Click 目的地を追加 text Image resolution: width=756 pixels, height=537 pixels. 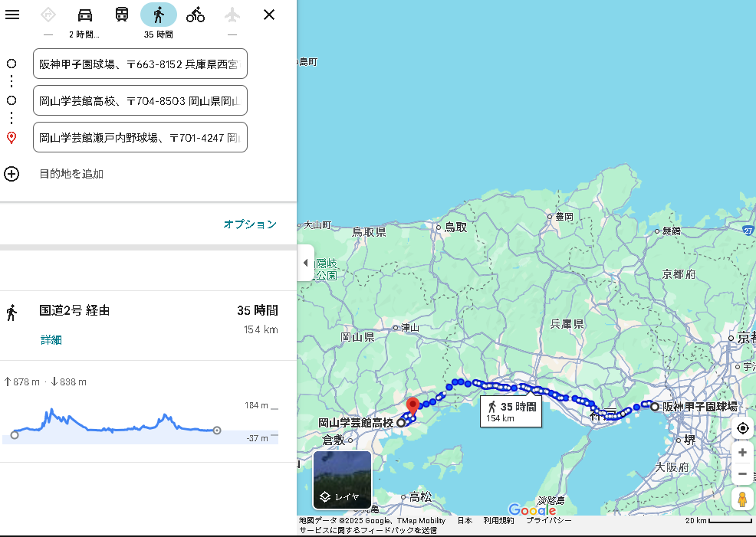71,174
